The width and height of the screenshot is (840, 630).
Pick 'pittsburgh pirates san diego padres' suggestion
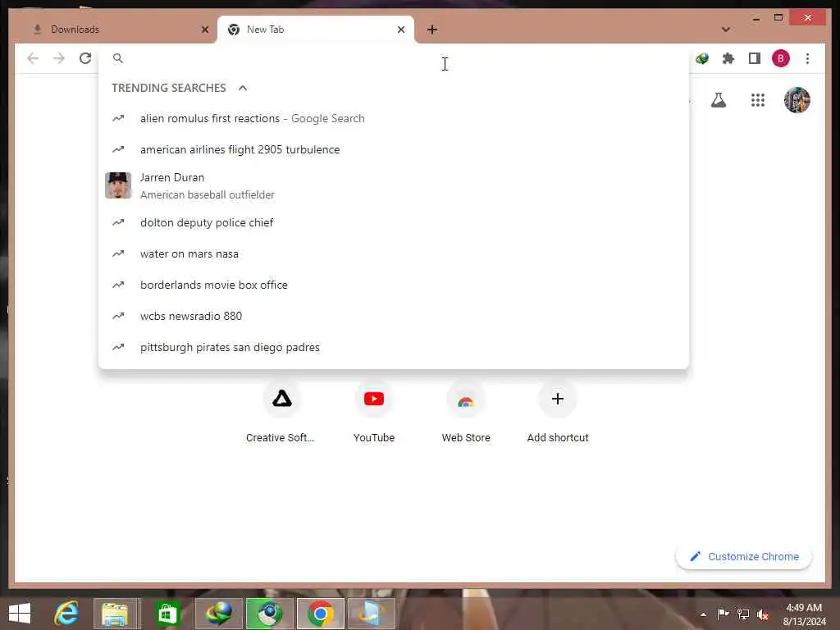click(x=394, y=347)
